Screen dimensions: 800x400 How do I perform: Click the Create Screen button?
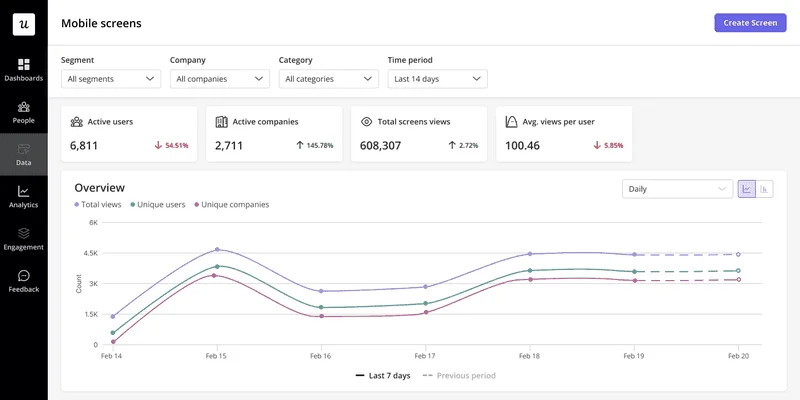pyautogui.click(x=750, y=23)
